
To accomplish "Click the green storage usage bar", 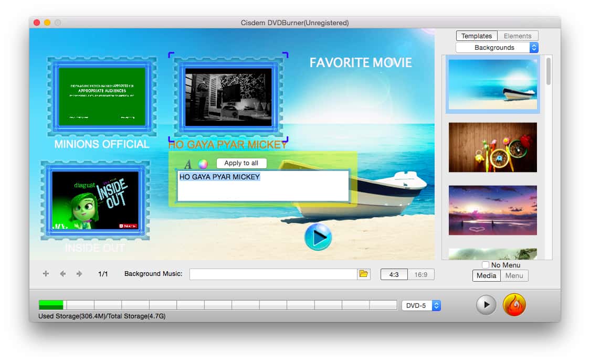I will click(x=51, y=305).
